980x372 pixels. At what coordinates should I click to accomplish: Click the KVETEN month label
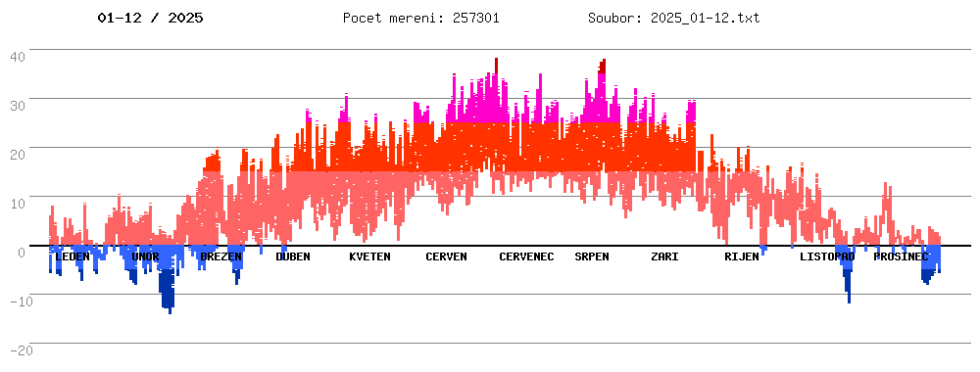pyautogui.click(x=370, y=256)
